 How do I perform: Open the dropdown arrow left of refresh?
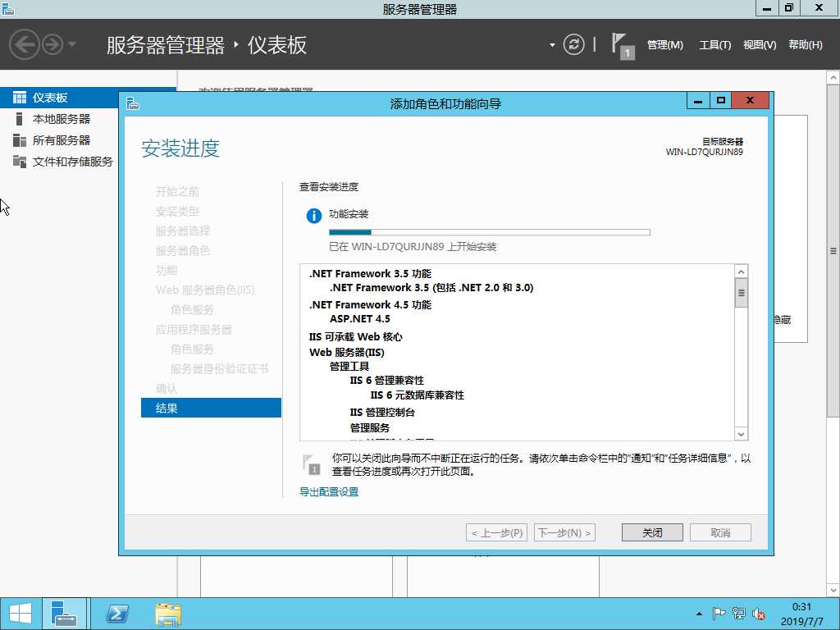coord(552,45)
